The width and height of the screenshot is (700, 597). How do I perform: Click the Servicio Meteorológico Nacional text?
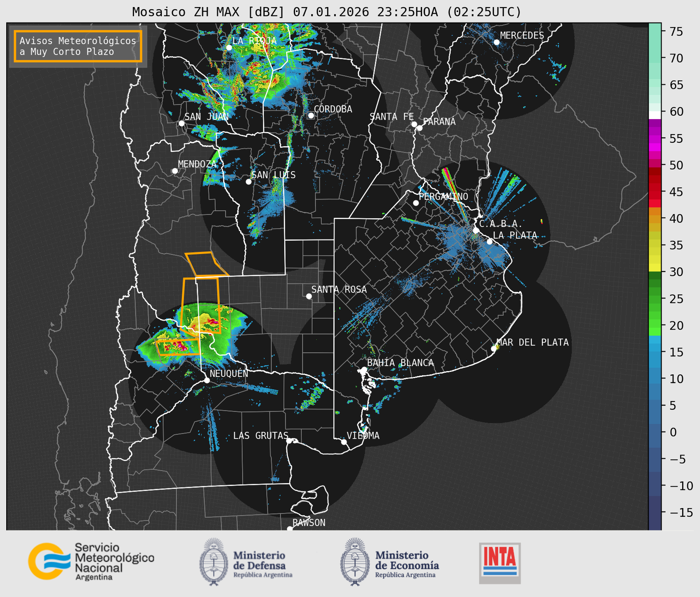tap(114, 561)
